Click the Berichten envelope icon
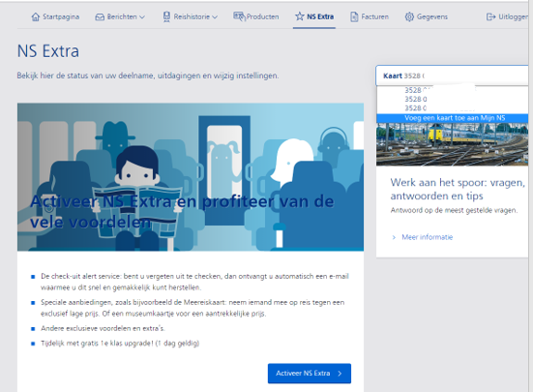533x392 pixels. pyautogui.click(x=100, y=17)
